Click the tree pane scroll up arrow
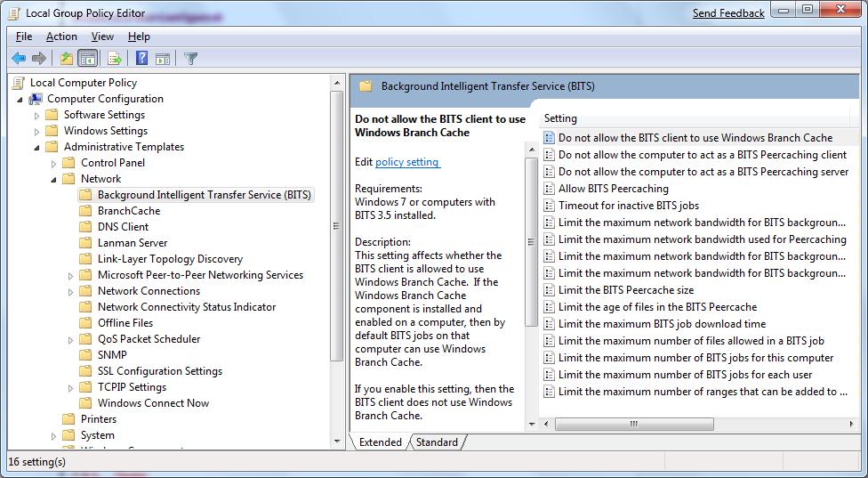Viewport: 868px width, 478px height. tap(336, 83)
